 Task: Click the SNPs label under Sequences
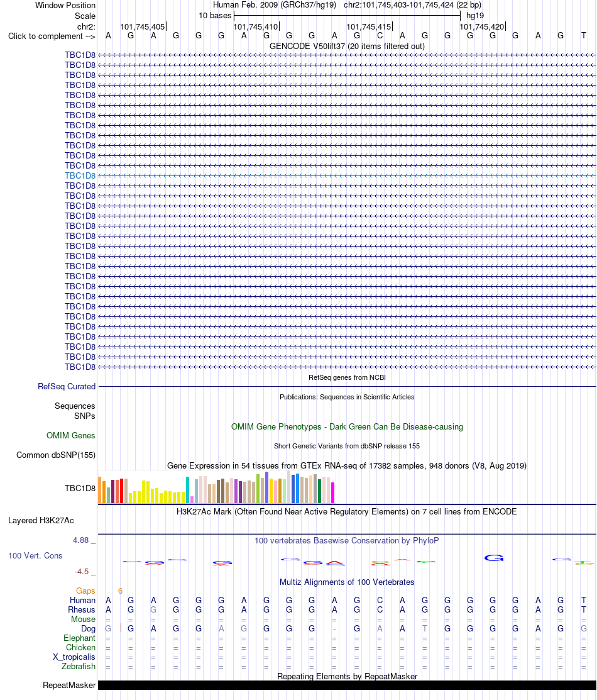click(x=85, y=416)
